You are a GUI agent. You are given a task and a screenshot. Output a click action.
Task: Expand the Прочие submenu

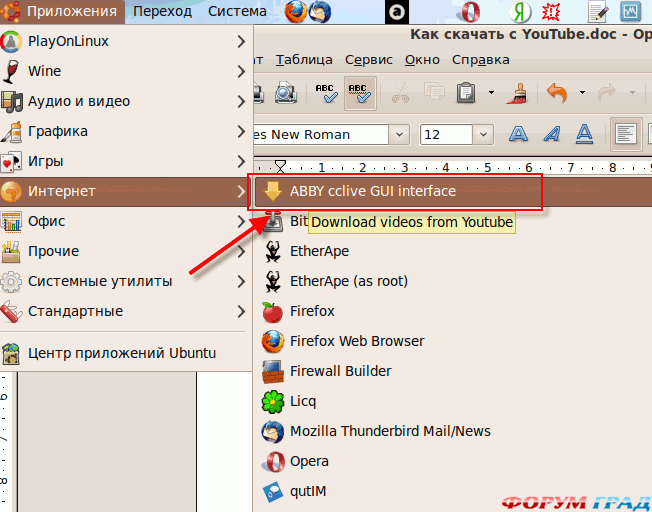(x=125, y=251)
